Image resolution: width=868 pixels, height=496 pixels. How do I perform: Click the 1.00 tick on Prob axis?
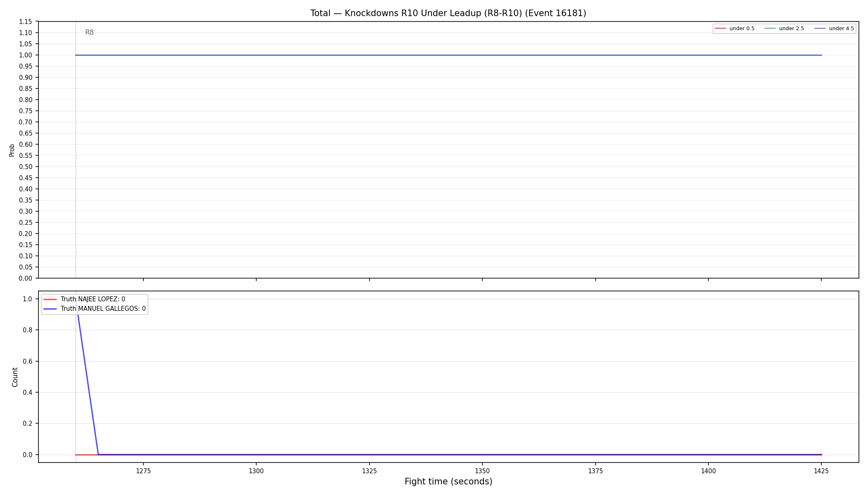click(x=26, y=55)
